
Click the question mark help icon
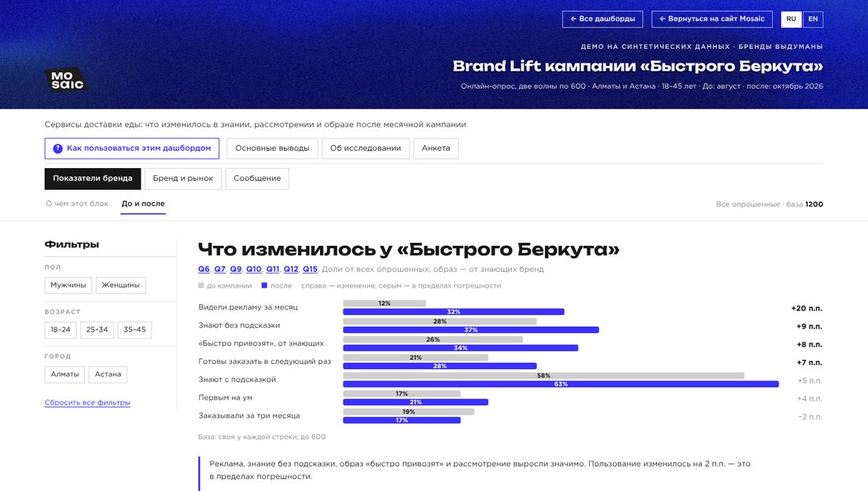57,148
